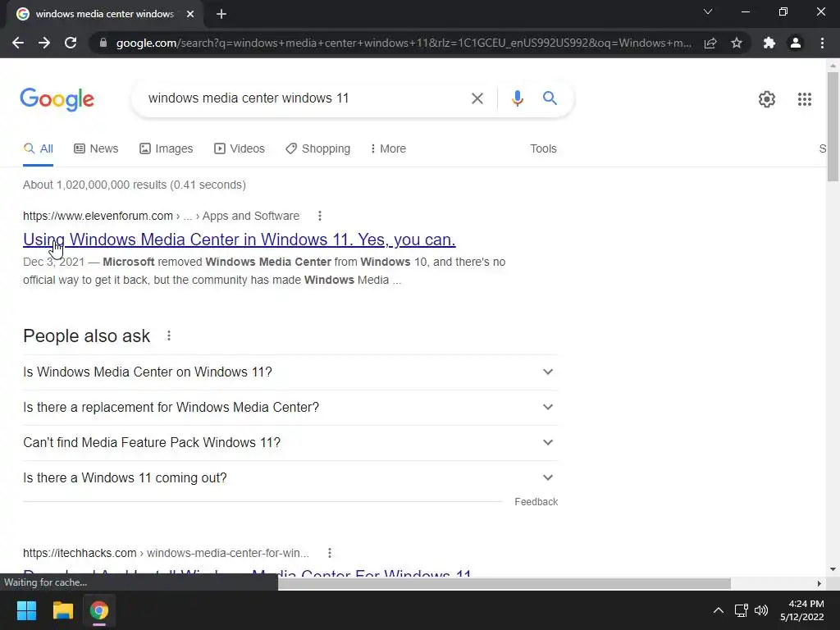840x630 pixels.
Task: Click the elevenforum.com URL breadcrumb
Action: coord(161,216)
